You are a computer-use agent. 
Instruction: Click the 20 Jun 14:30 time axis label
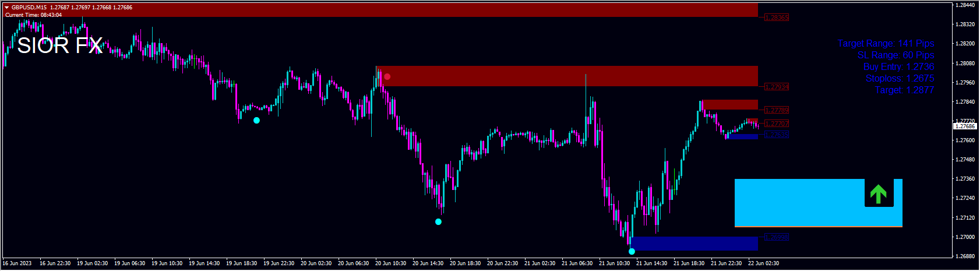point(428,263)
